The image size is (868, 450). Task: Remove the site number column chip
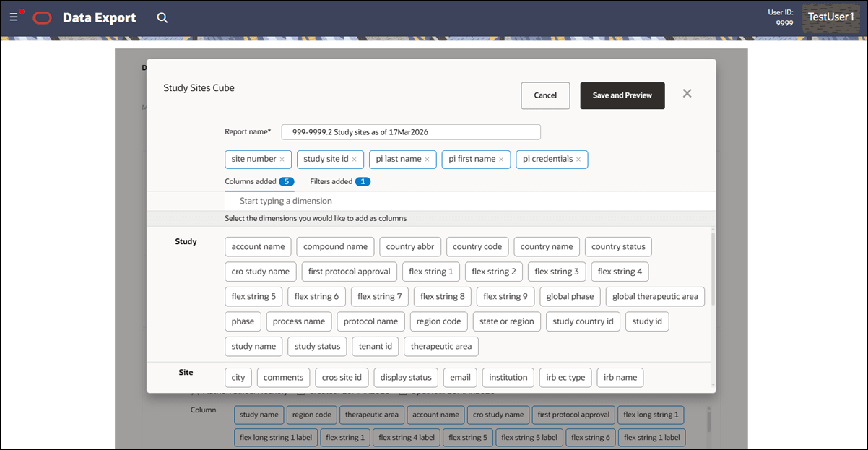[282, 160]
